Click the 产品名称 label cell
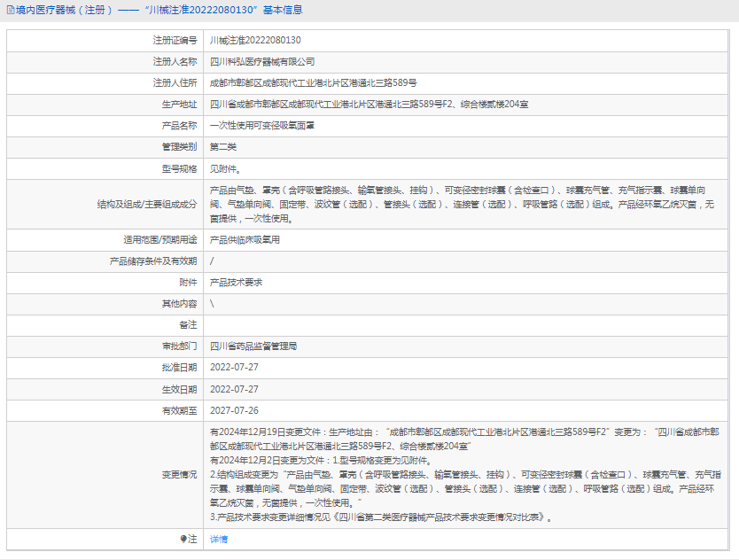 (x=105, y=126)
